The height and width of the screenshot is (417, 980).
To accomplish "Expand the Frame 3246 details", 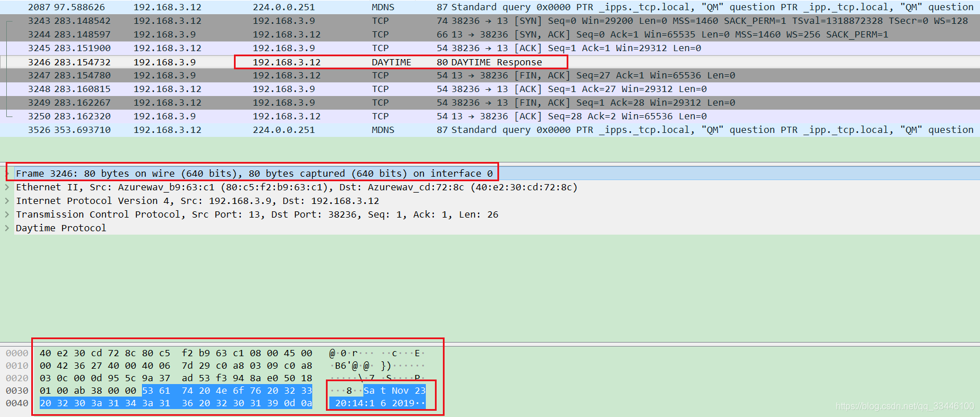I will pyautogui.click(x=7, y=173).
